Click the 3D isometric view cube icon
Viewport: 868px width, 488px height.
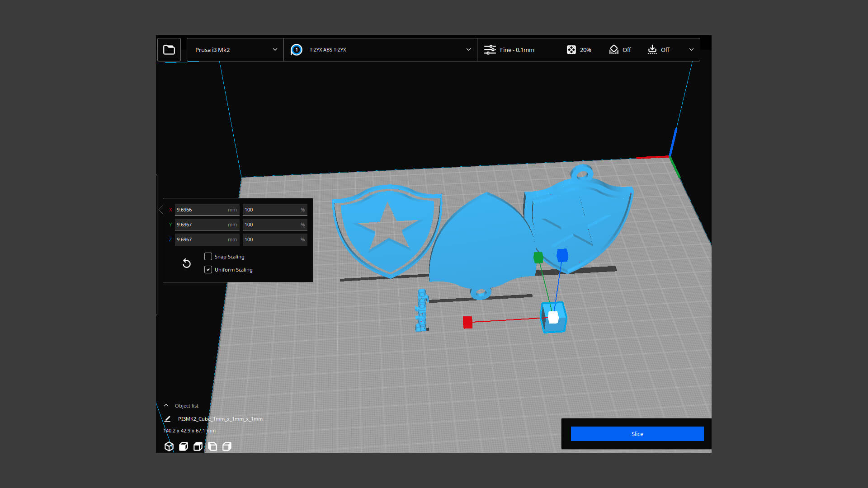pyautogui.click(x=169, y=446)
